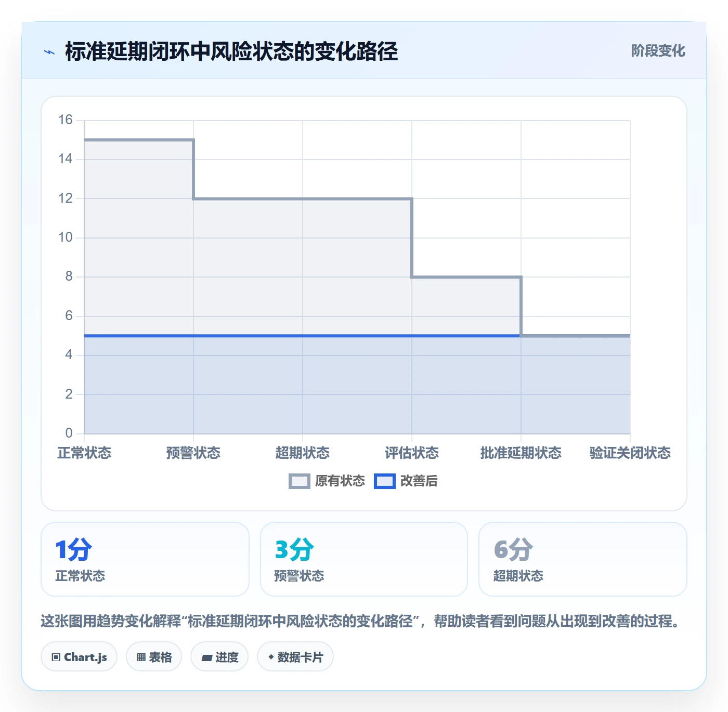Click the chart title 标准延期闭环中风险状态的变化路径
Viewport: 728px width, 712px height.
click(x=231, y=51)
